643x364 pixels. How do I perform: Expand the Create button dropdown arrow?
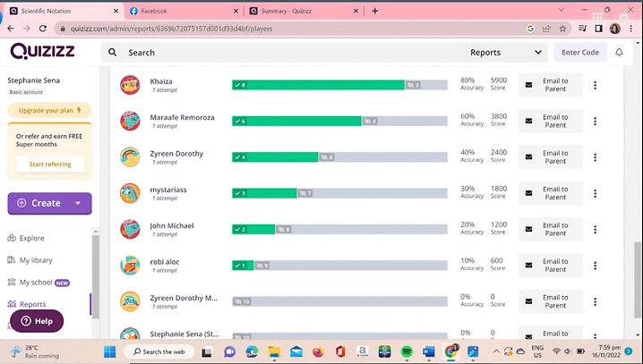tap(78, 203)
